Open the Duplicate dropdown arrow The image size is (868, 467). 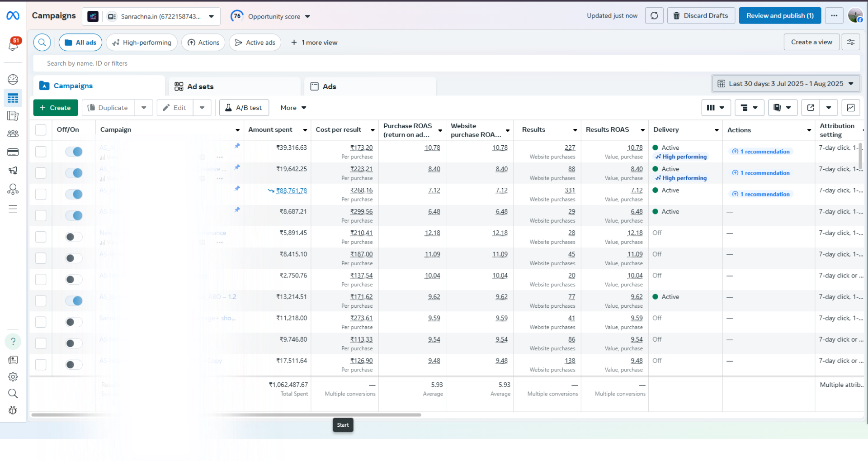pos(144,108)
